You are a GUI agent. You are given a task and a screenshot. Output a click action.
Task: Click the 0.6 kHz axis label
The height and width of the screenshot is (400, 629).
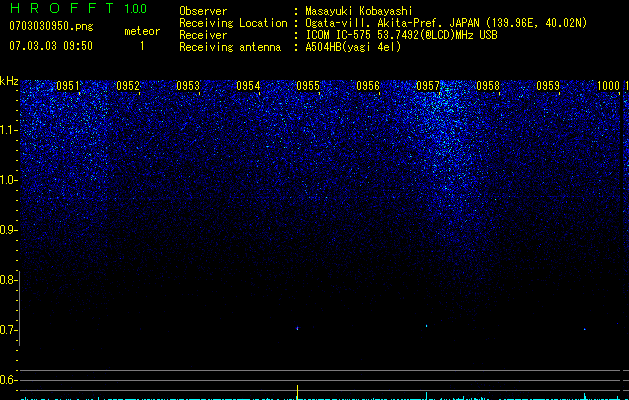coord(8,380)
